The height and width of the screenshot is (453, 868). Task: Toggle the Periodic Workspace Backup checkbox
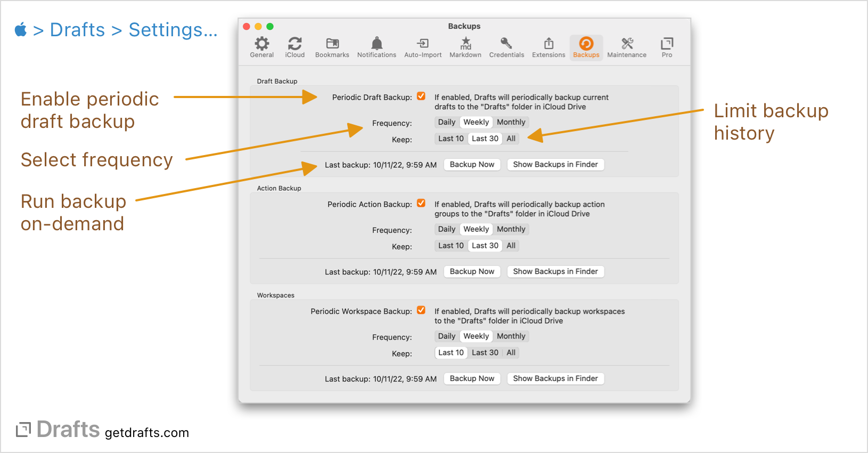point(421,310)
